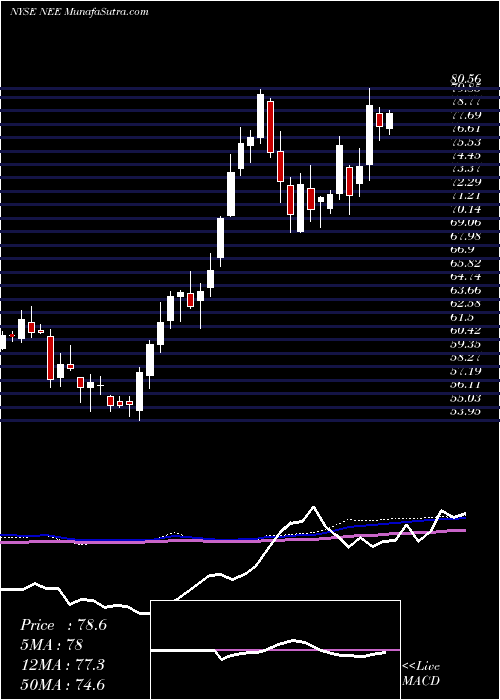This screenshot has height=700, width=500.
Task: Click the 56.11 price axis label
Action: click(465, 384)
